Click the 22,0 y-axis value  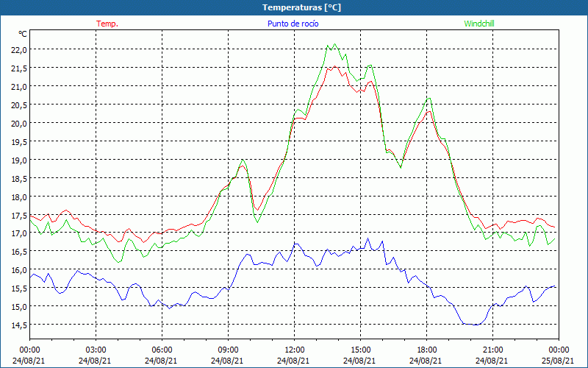(x=19, y=49)
